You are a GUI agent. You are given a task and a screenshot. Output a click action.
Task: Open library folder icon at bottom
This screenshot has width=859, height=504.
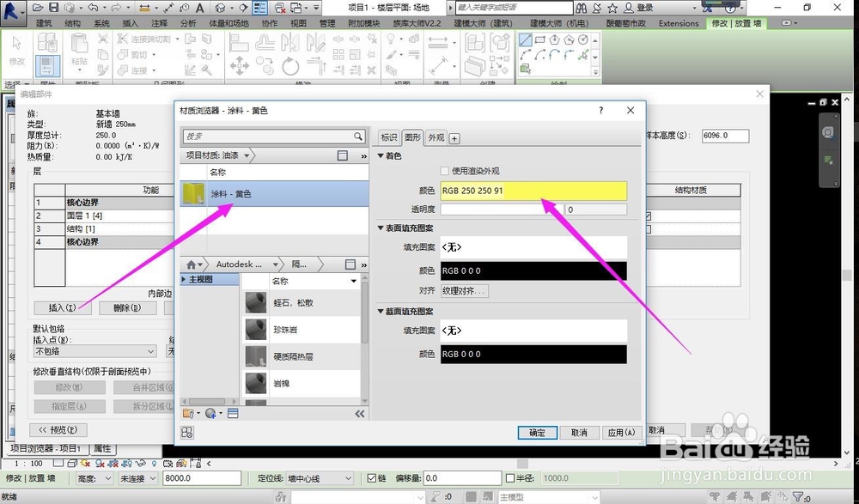tap(188, 414)
